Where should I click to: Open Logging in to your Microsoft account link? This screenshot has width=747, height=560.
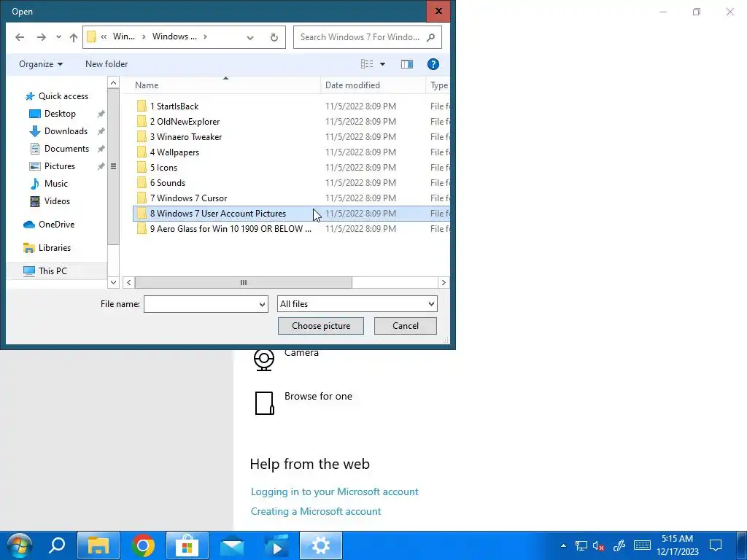point(334,491)
